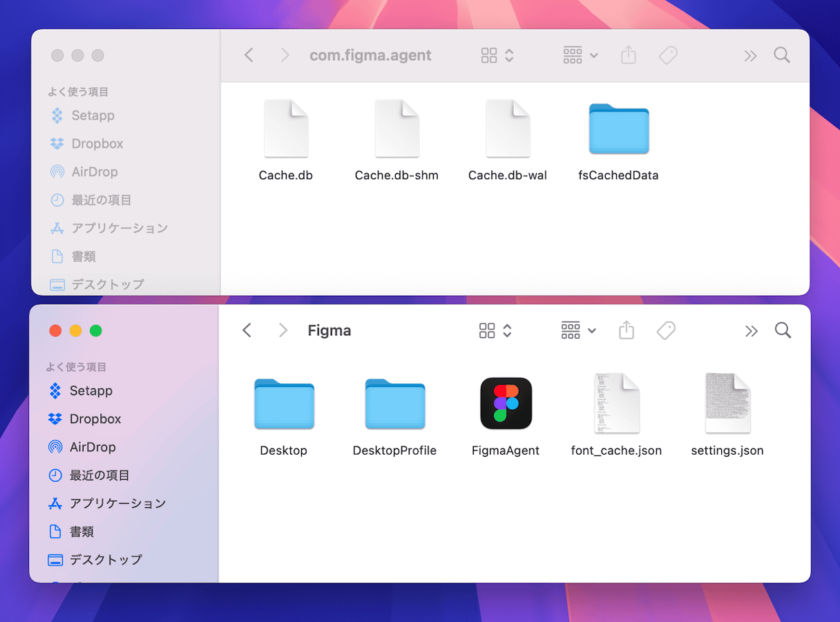This screenshot has width=840, height=622.
Task: Select the Cache.db-wal file
Action: click(x=508, y=129)
